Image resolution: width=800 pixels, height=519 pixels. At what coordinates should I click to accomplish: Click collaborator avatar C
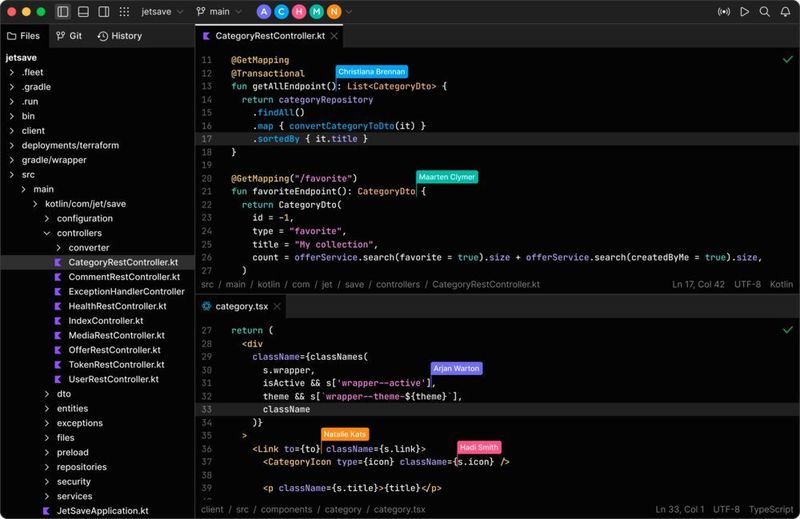click(x=281, y=12)
